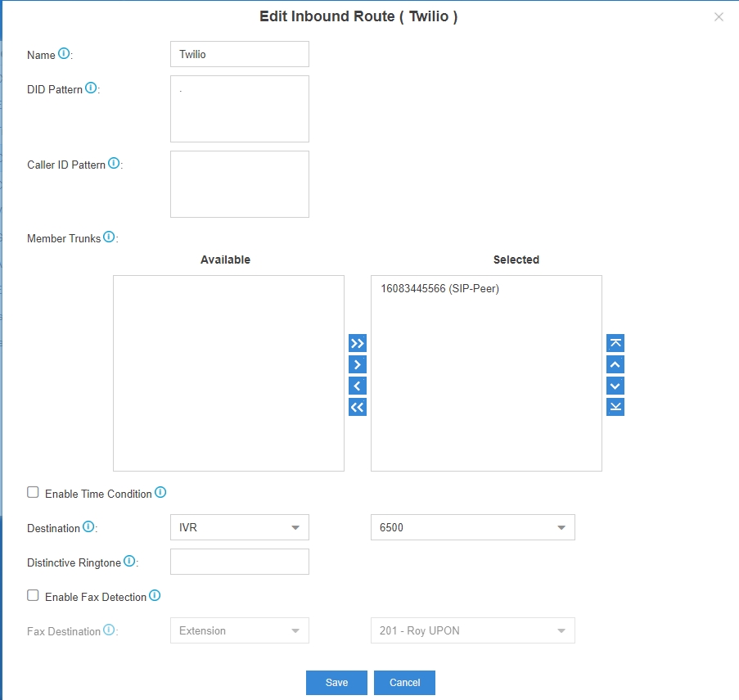739x700 pixels.
Task: Click the Enable Fax Detection info icon
Action: pyautogui.click(x=155, y=596)
